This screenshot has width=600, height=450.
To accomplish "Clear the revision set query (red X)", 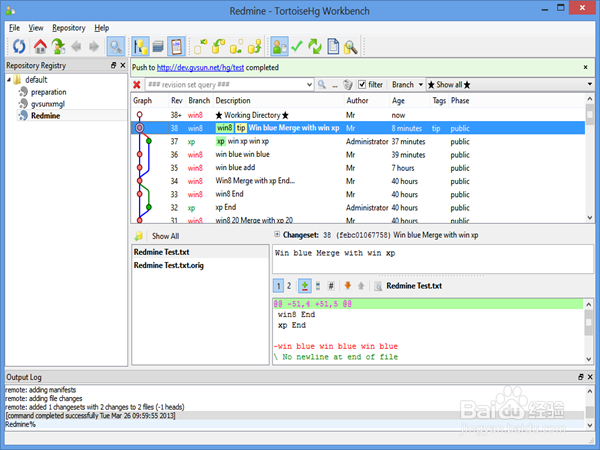I will (x=137, y=85).
